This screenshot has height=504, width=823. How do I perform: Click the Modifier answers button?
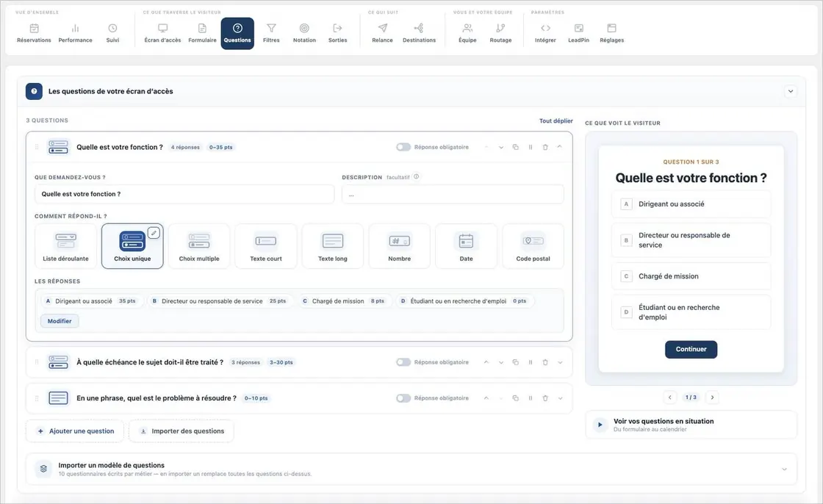point(60,321)
